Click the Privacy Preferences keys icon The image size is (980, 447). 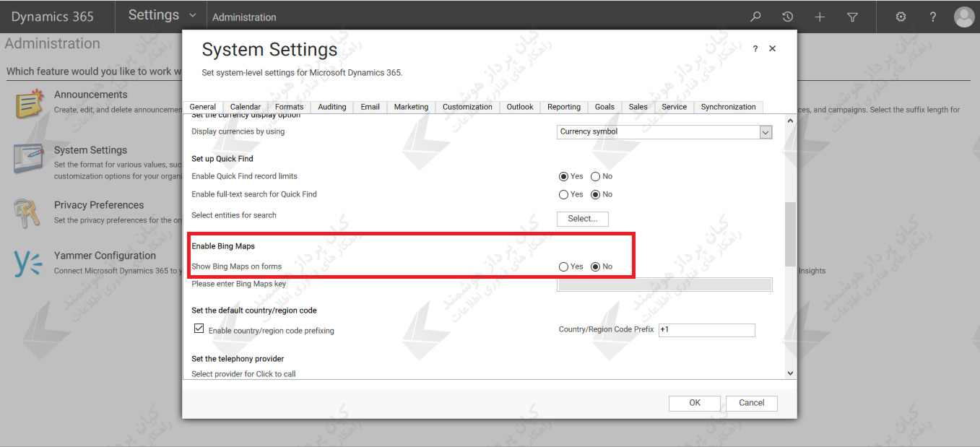[x=27, y=213]
